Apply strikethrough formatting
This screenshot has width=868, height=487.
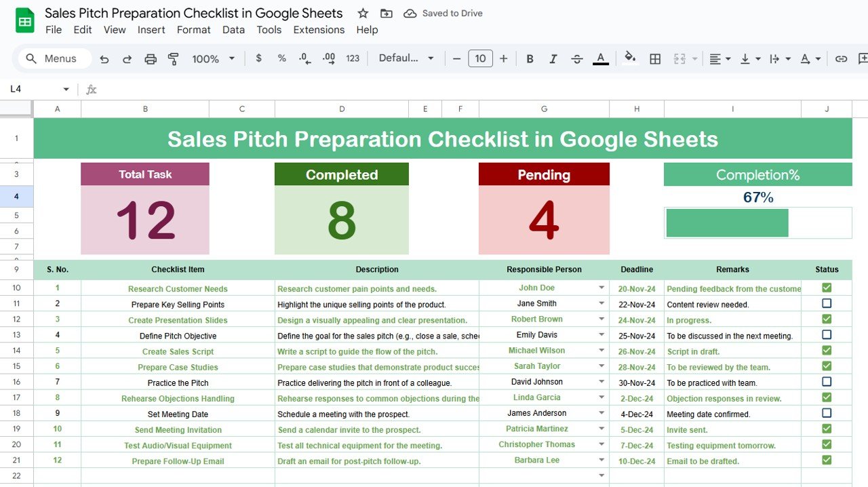click(x=577, y=59)
